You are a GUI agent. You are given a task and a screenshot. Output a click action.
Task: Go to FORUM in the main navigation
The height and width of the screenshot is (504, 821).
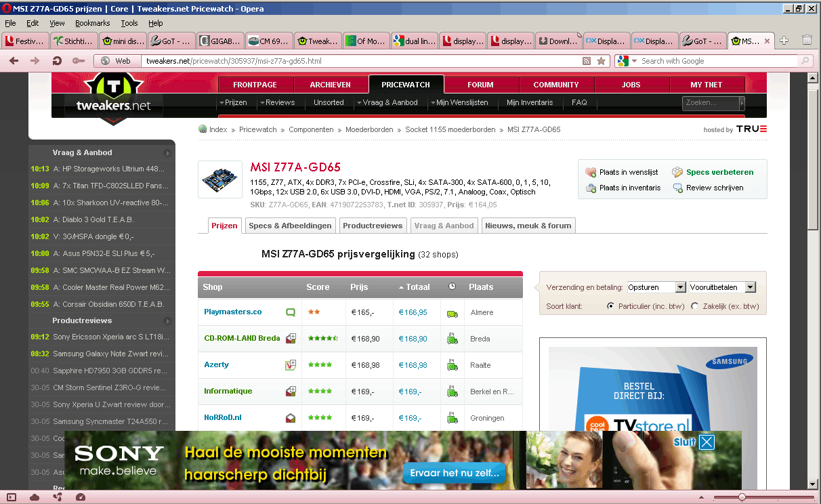coord(480,85)
